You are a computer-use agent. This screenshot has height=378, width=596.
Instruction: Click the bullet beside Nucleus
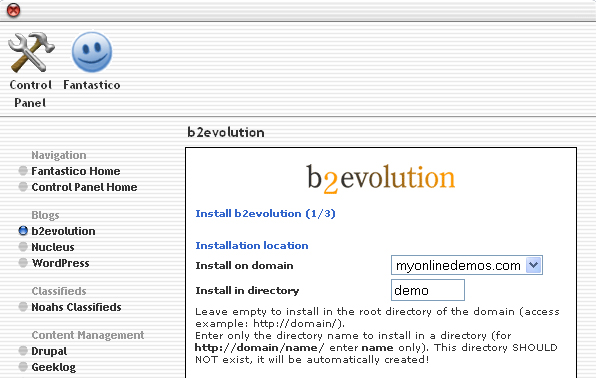click(x=23, y=247)
